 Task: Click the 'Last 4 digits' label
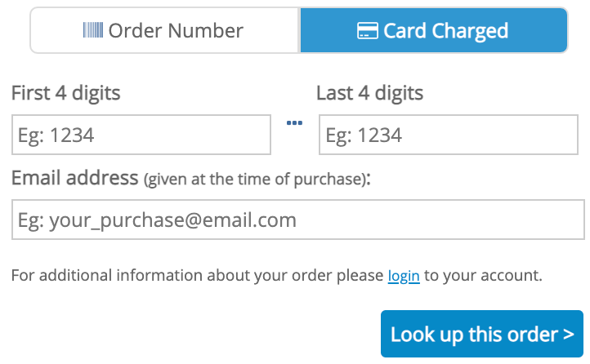coord(369,93)
